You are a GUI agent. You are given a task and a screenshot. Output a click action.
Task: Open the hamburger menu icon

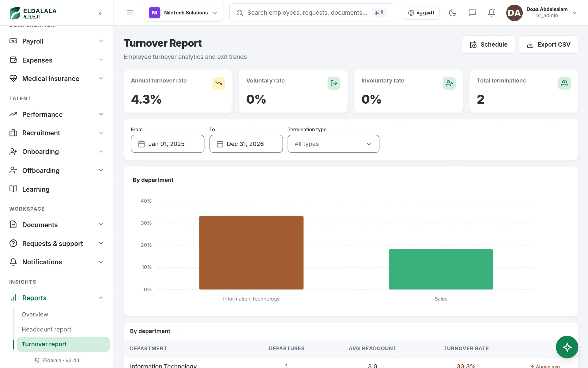[130, 13]
